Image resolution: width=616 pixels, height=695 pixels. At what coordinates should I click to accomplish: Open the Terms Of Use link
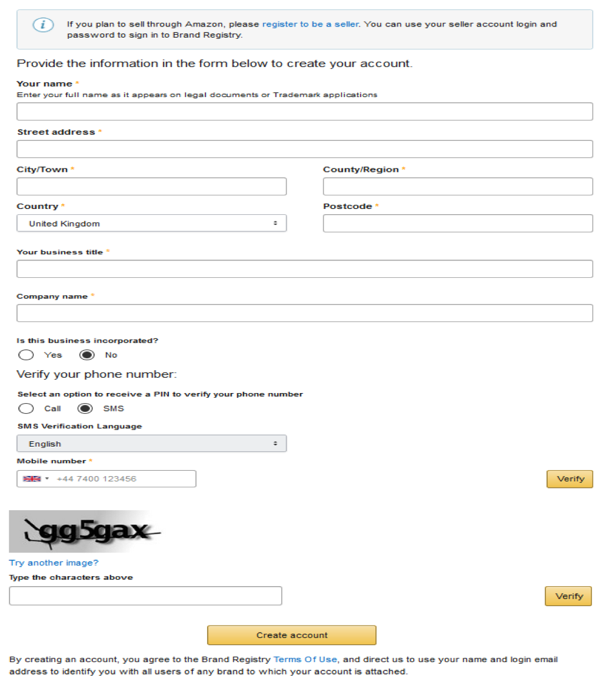point(305,660)
